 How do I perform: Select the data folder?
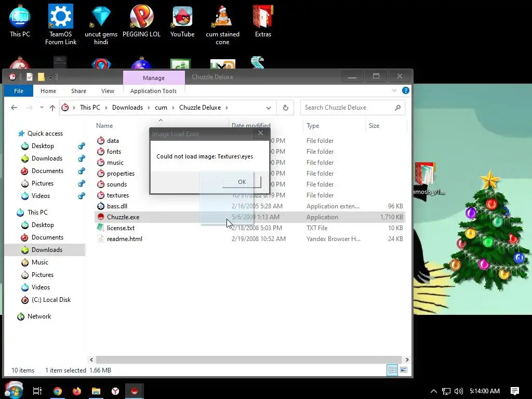pos(113,140)
